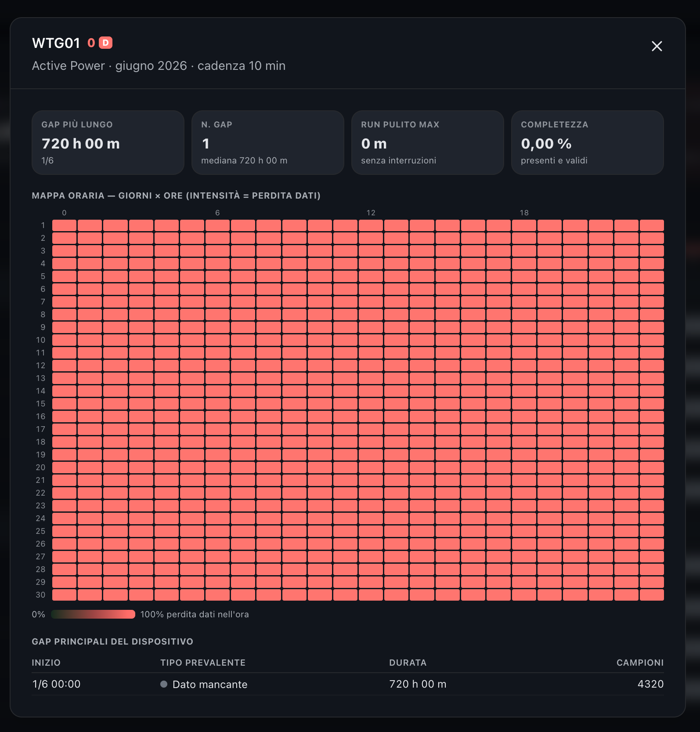Click the 4320 samples value

[x=650, y=684]
